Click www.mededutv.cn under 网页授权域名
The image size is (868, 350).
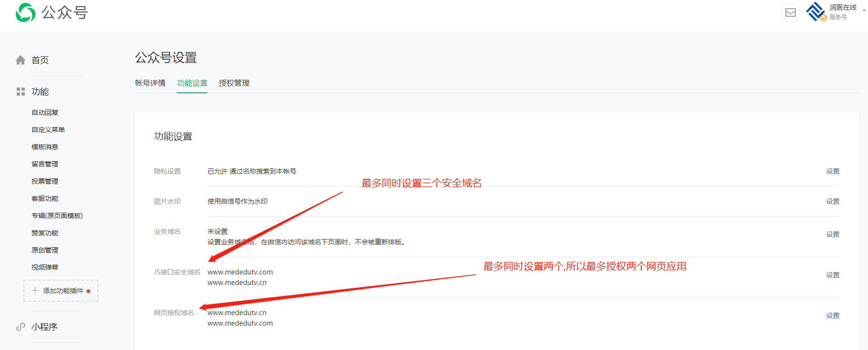237,313
